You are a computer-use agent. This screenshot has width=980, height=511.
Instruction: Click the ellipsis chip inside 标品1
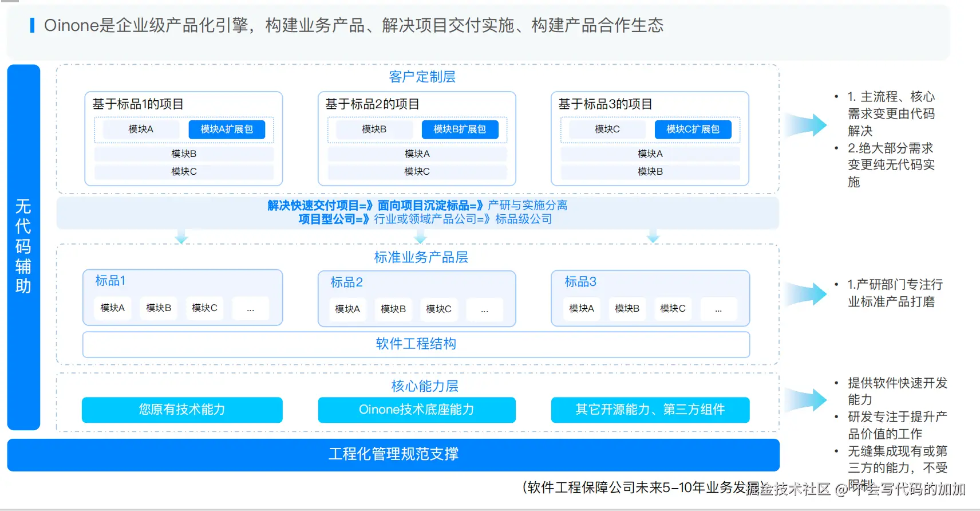(x=250, y=308)
